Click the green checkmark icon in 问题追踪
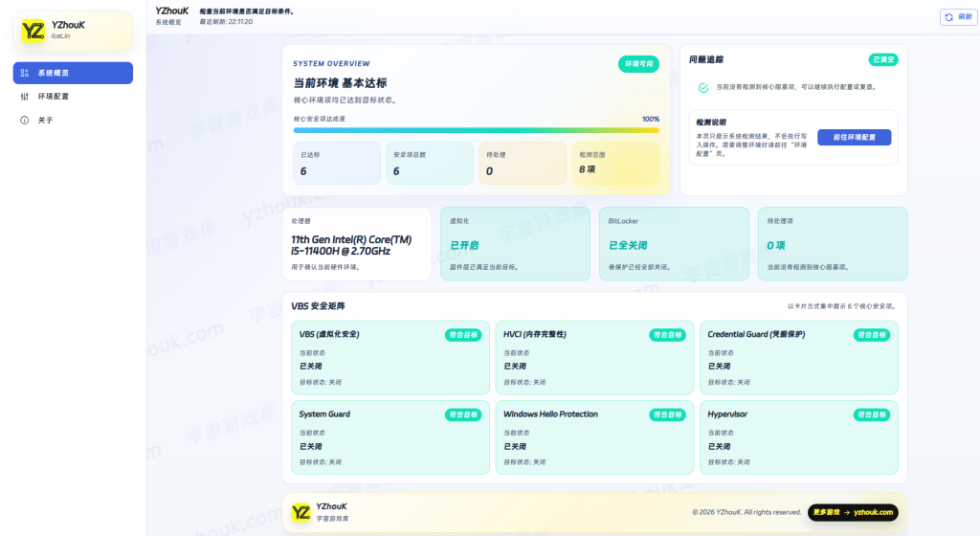The width and height of the screenshot is (980, 536). coord(703,87)
